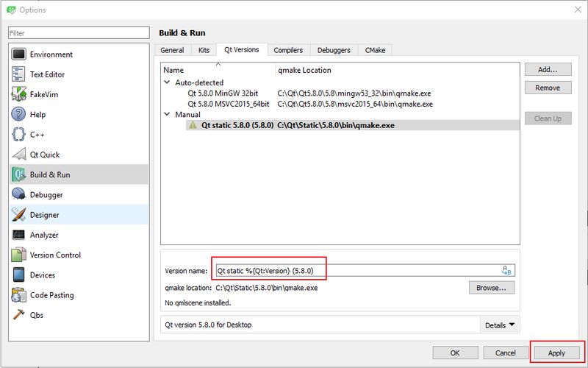
Task: Select the Text Editor icon
Action: coord(19,74)
